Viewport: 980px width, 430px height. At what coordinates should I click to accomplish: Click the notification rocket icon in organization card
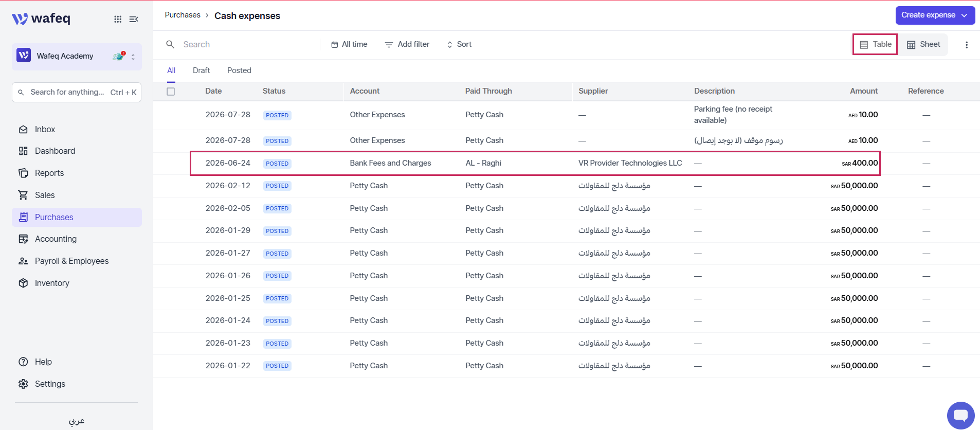(119, 56)
